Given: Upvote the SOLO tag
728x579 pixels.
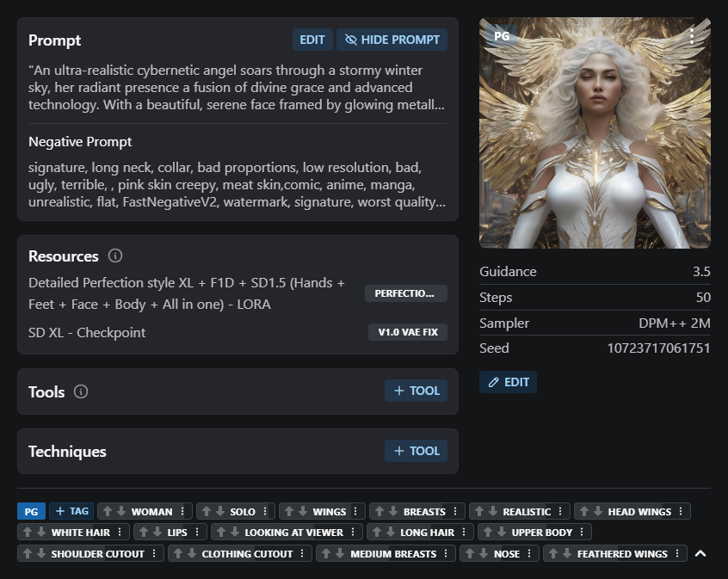Looking at the screenshot, I should tap(207, 511).
